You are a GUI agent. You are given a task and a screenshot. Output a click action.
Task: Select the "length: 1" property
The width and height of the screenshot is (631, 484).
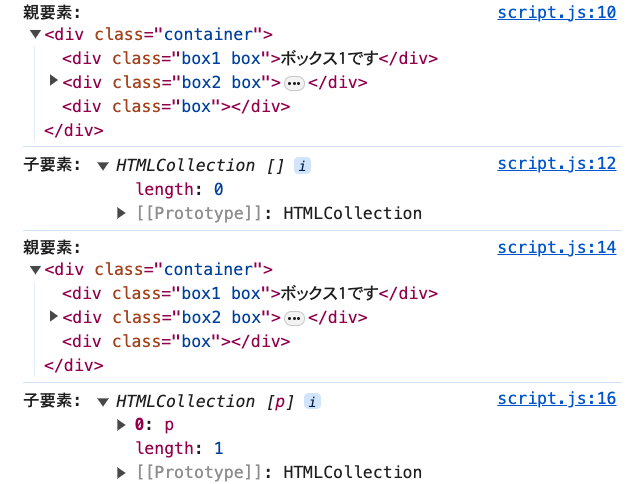click(x=179, y=448)
